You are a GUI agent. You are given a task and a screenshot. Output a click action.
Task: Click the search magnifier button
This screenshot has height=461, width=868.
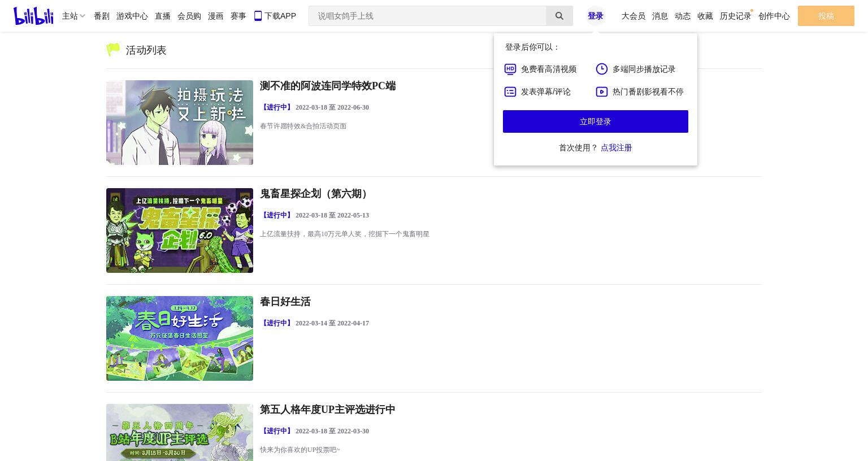coord(559,16)
